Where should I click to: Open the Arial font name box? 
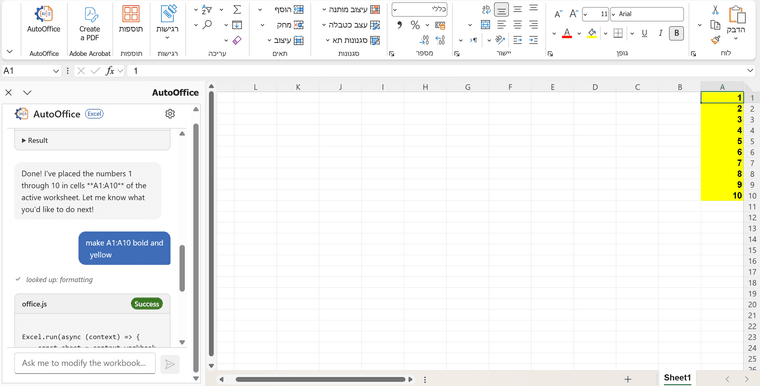[647, 15]
